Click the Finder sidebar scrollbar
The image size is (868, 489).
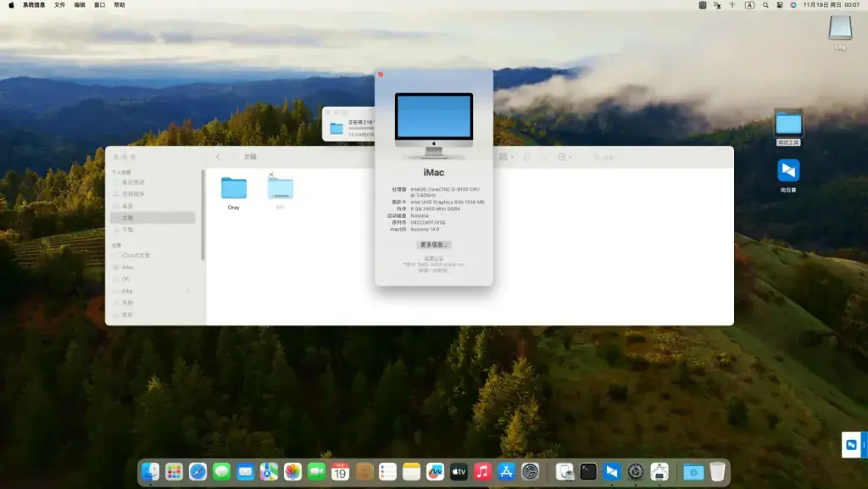(203, 215)
